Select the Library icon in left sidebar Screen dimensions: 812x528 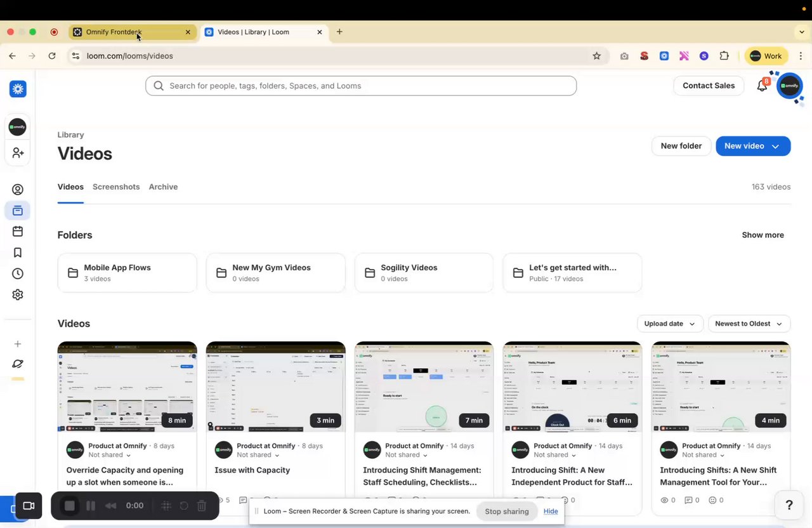pos(18,211)
